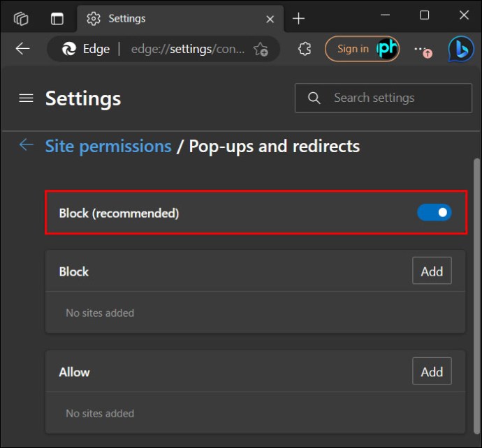This screenshot has height=448, width=482.
Task: Click 'No sites added' under Block
Action: 100,313
